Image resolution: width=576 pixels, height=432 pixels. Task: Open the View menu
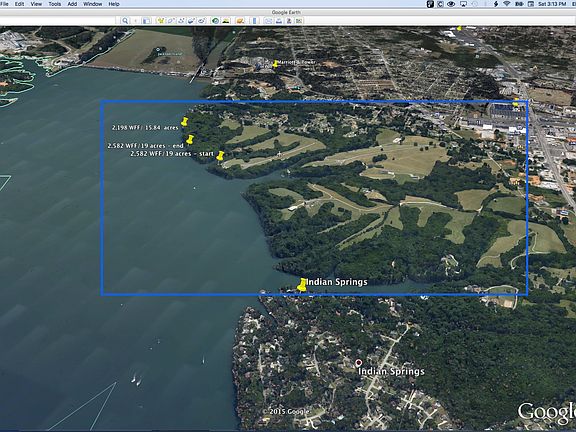[36, 4]
